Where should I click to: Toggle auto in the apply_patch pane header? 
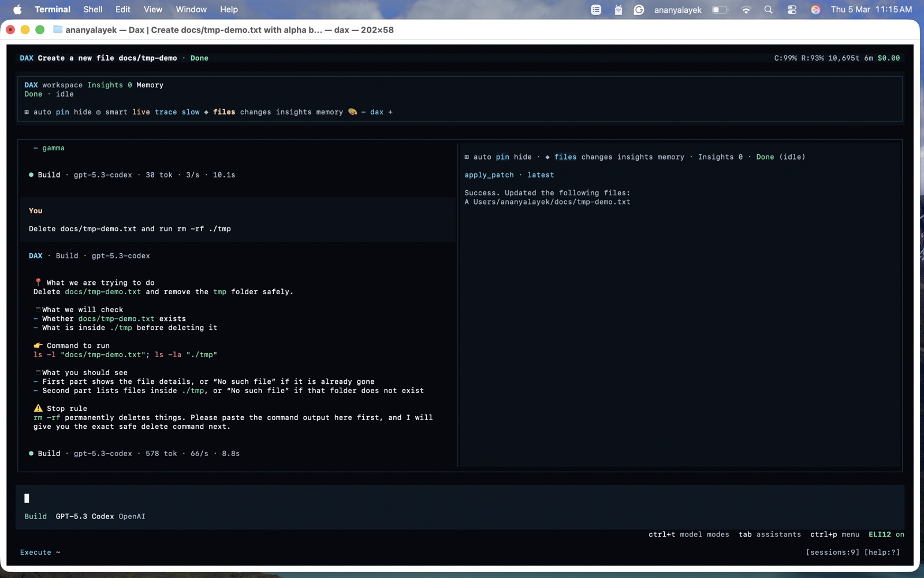[482, 157]
